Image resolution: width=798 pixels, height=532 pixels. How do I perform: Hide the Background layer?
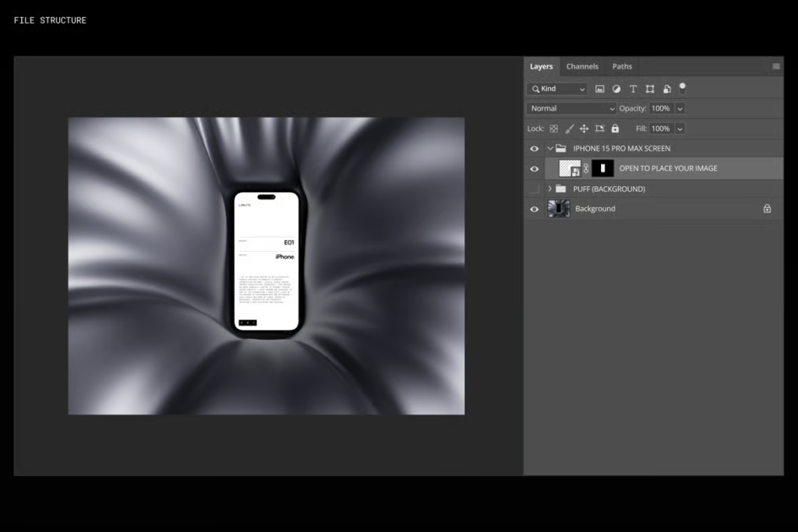[x=534, y=209]
